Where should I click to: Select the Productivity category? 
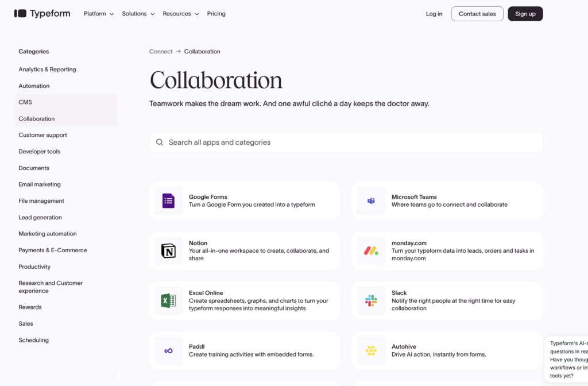pos(34,267)
